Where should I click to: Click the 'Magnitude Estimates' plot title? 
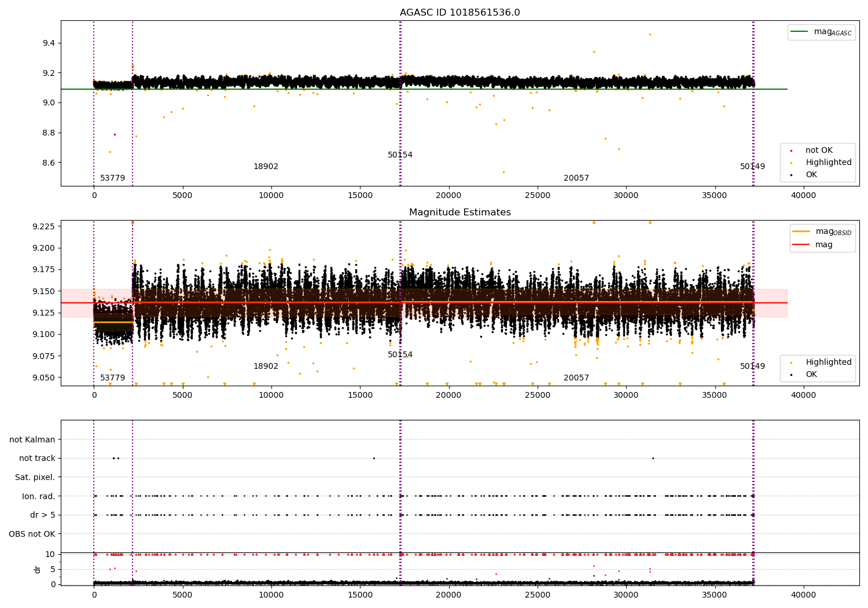tap(459, 213)
